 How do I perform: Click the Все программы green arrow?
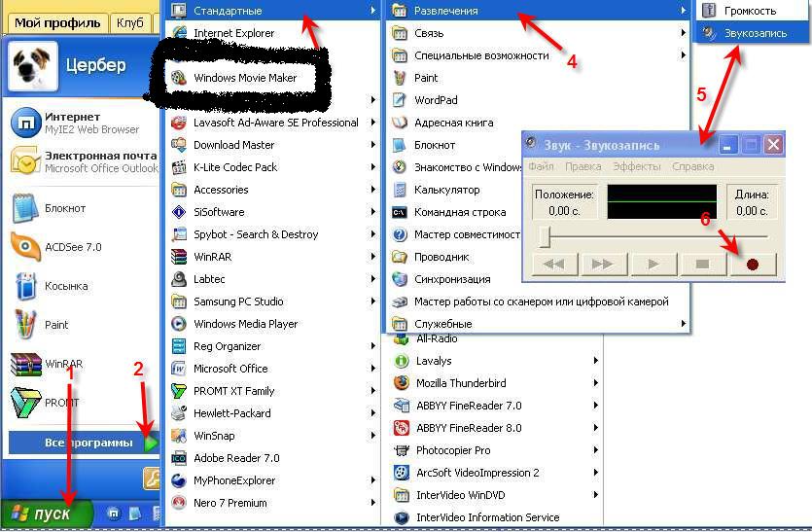click(x=151, y=443)
